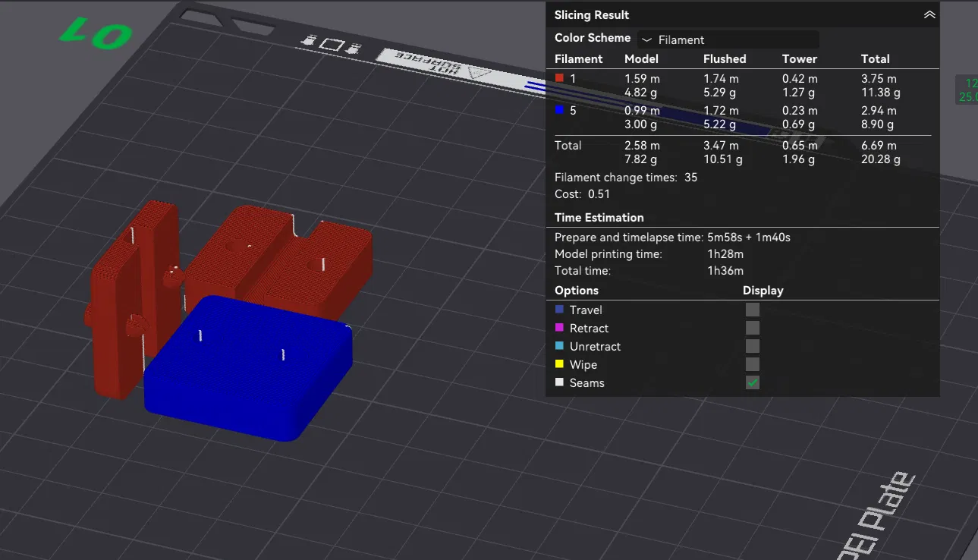
Task: Click the yellow Wipe color square
Action: [x=560, y=364]
